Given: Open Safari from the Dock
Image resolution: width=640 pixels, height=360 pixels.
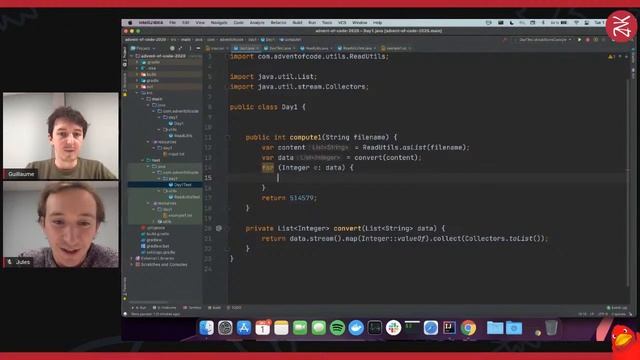Looking at the screenshot, I should tap(431, 328).
